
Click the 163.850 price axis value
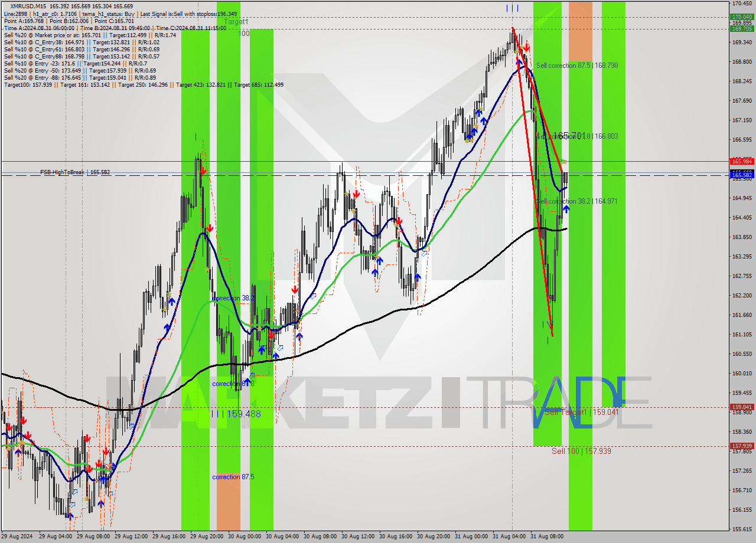coord(742,237)
